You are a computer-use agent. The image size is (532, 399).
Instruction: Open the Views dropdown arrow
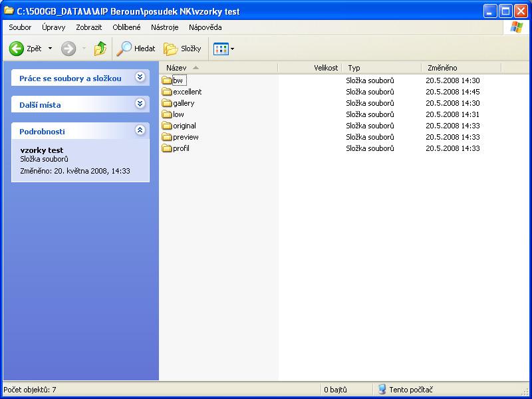232,49
